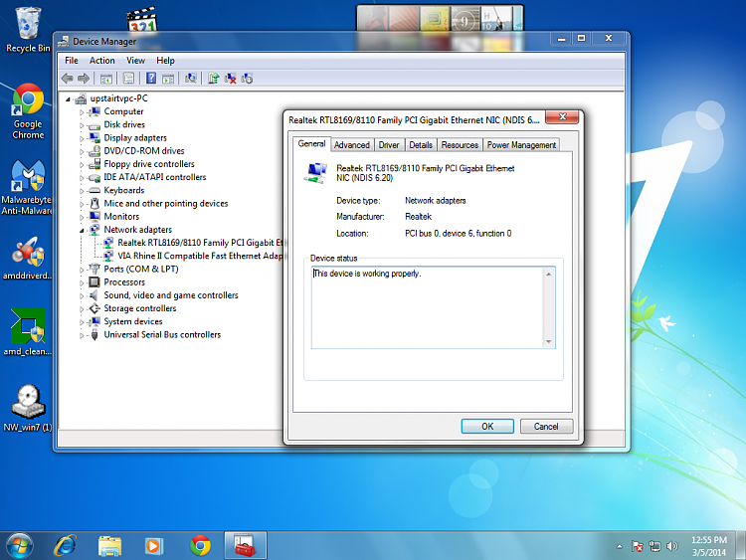Toggle the show/hide action pane toolbar icon

[168, 79]
